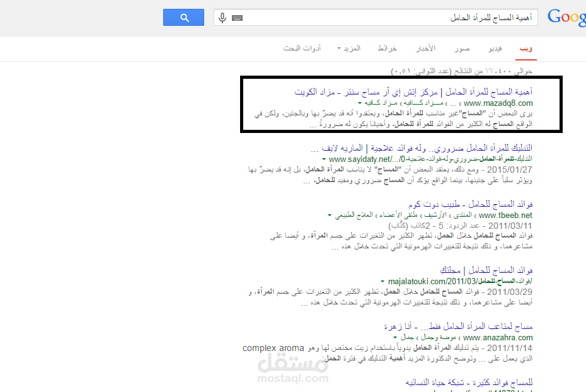Open شبكة حياة النسائيه result title link
This screenshot has height=392, width=586.
point(469,383)
